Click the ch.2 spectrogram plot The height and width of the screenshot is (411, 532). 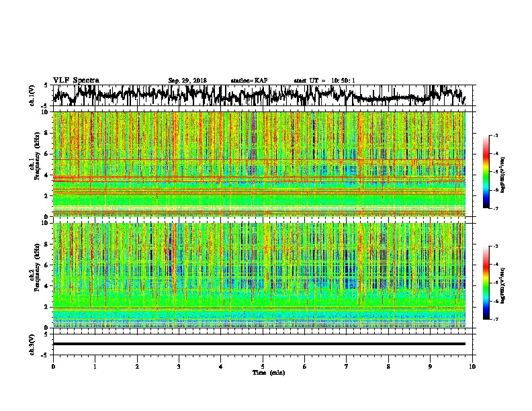259,275
